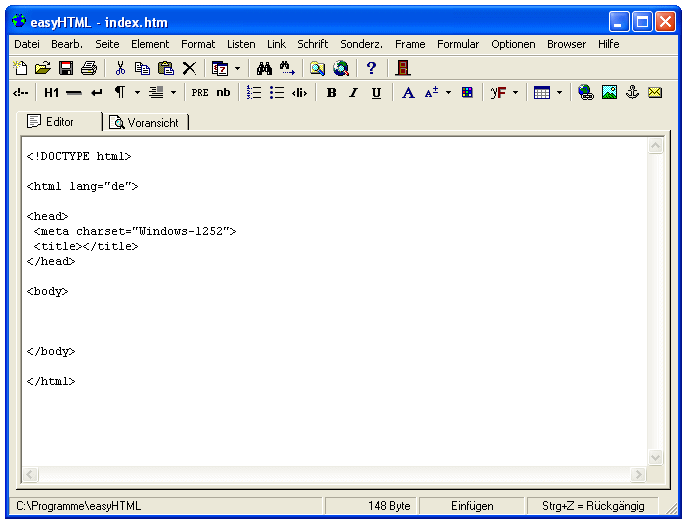
Task: Open the Listen menu
Action: coord(241,44)
